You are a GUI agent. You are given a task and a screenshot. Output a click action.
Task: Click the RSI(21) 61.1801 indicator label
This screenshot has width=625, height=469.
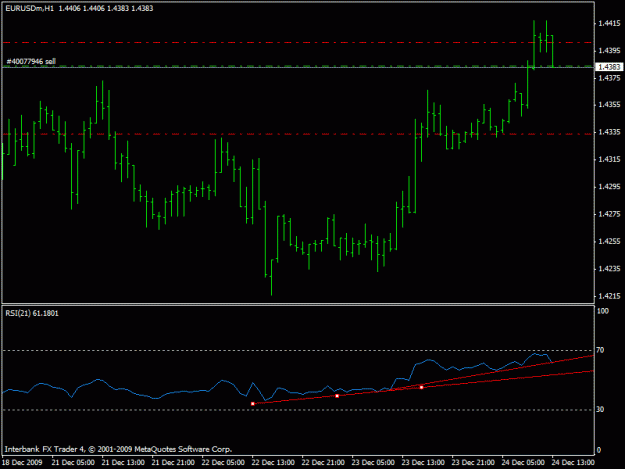click(x=32, y=313)
